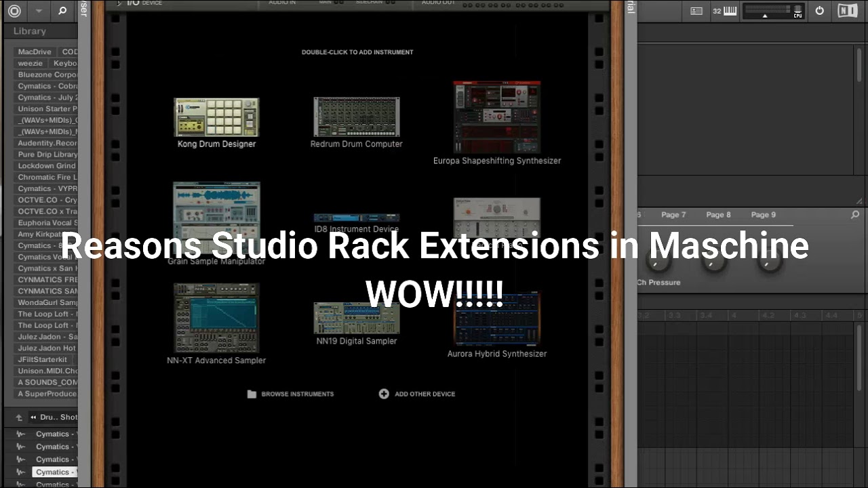Screen dimensions: 868x488
Task: Select the Unison Starter P tag
Action: coord(47,108)
